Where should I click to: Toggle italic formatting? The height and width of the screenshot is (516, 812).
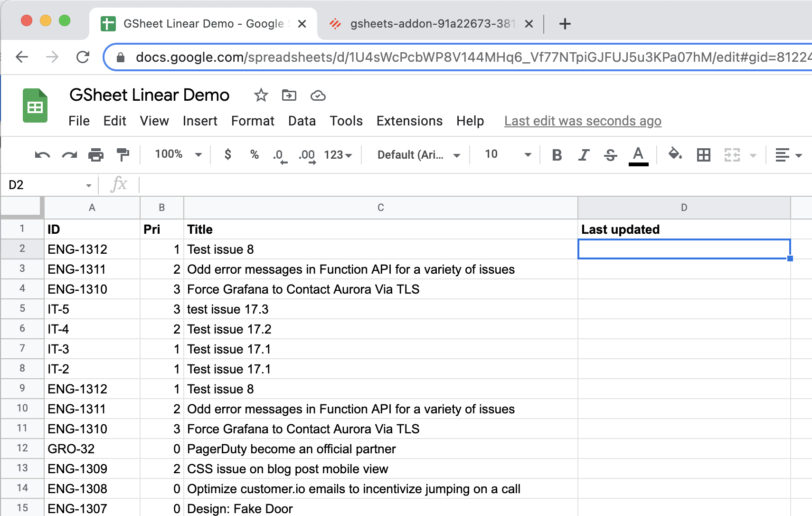(584, 155)
